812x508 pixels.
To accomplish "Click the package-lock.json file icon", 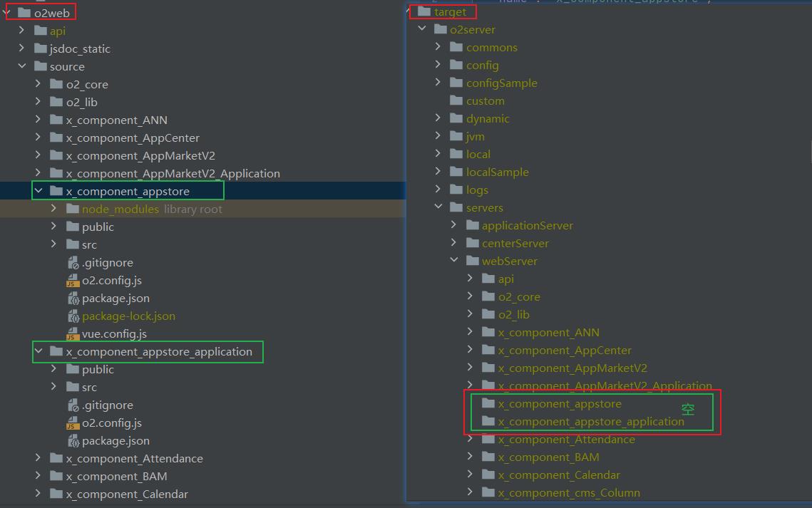I will pyautogui.click(x=73, y=316).
